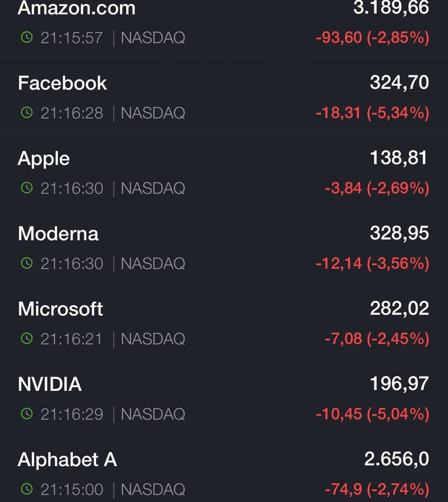Screen dimensions: 448x502
Task: Click the clock icon beside Amazon.com's time
Action: coord(27,37)
